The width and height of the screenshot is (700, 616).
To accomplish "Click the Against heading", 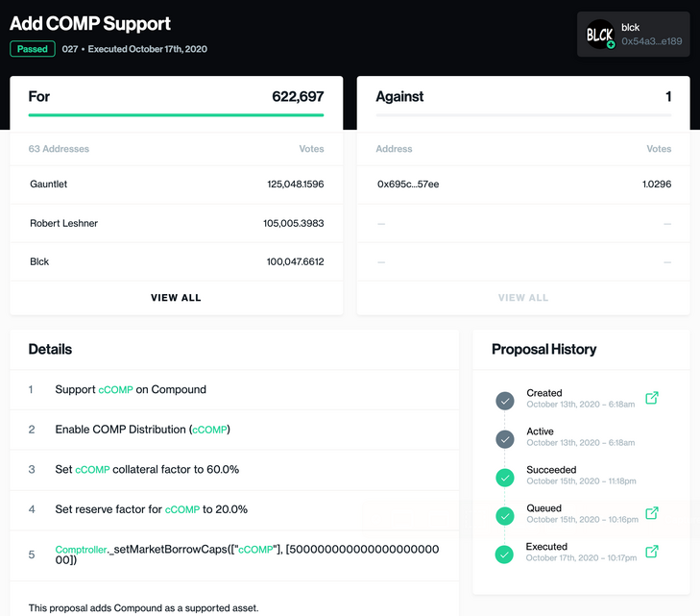I will [x=399, y=96].
